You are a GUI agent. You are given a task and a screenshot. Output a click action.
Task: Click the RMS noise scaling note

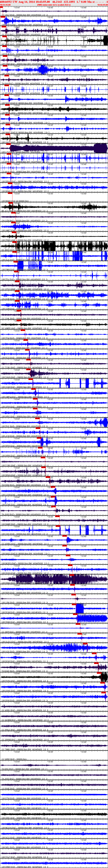click(x=54, y=5)
